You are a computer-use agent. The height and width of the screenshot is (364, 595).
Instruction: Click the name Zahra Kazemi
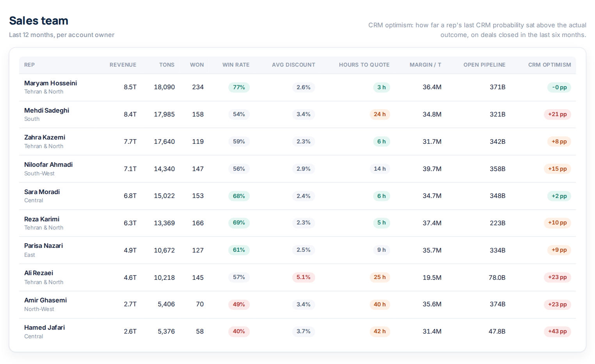point(44,137)
